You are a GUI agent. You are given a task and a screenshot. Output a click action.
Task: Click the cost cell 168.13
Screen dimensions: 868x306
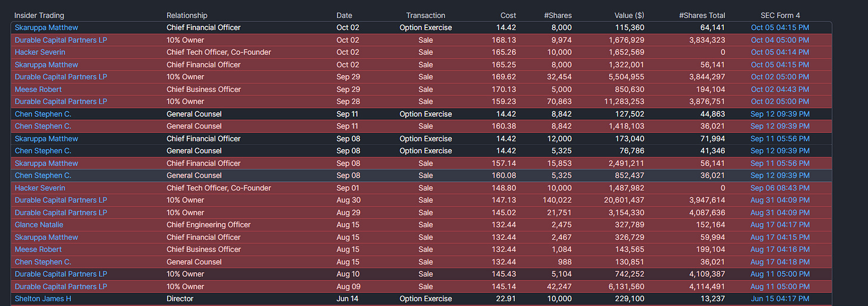(x=505, y=40)
